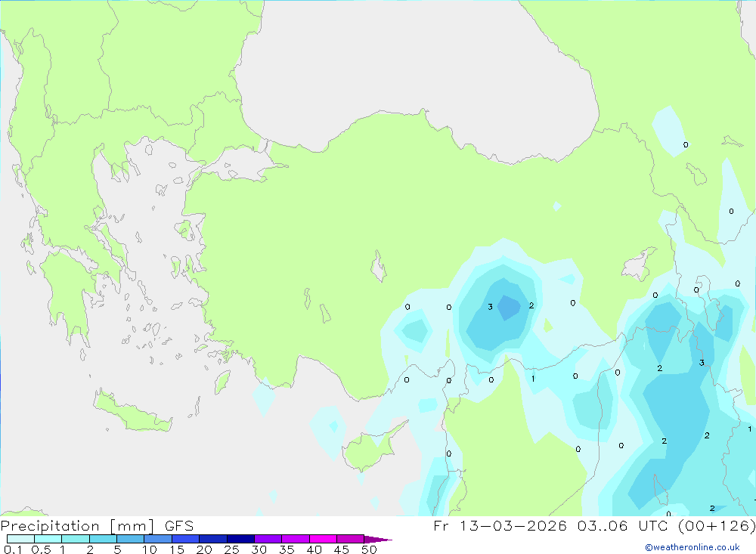This screenshot has width=756, height=554.
Task: Click the 25–30 mm navy legend swatch
Action: click(240, 539)
